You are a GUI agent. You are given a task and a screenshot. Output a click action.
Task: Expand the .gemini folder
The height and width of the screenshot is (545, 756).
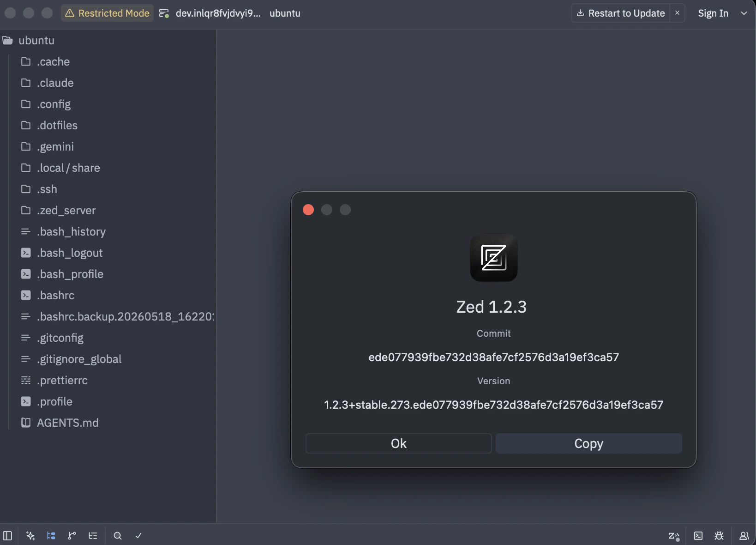pyautogui.click(x=108, y=146)
